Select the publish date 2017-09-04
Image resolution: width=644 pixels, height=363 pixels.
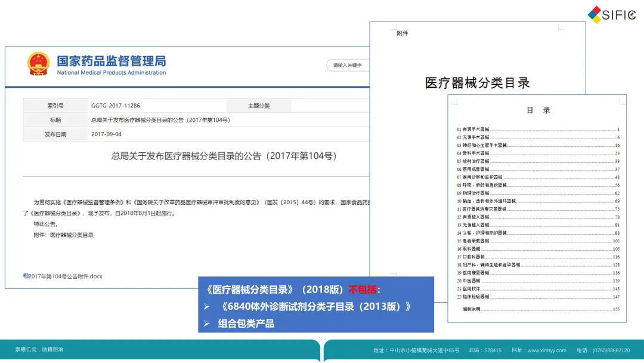pyautogui.click(x=106, y=134)
